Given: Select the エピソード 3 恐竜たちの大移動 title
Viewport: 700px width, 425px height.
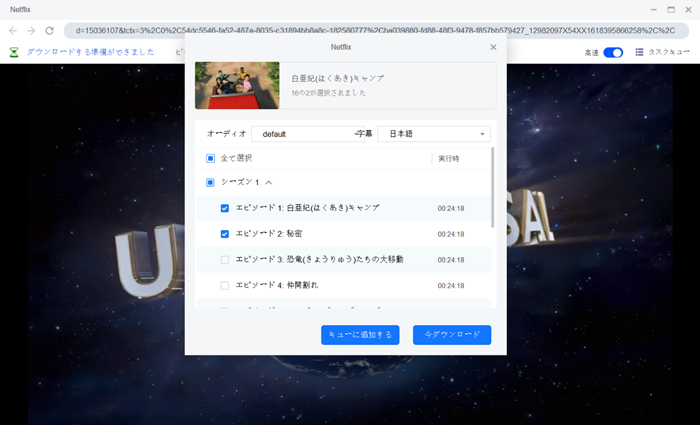Looking at the screenshot, I should tap(319, 259).
